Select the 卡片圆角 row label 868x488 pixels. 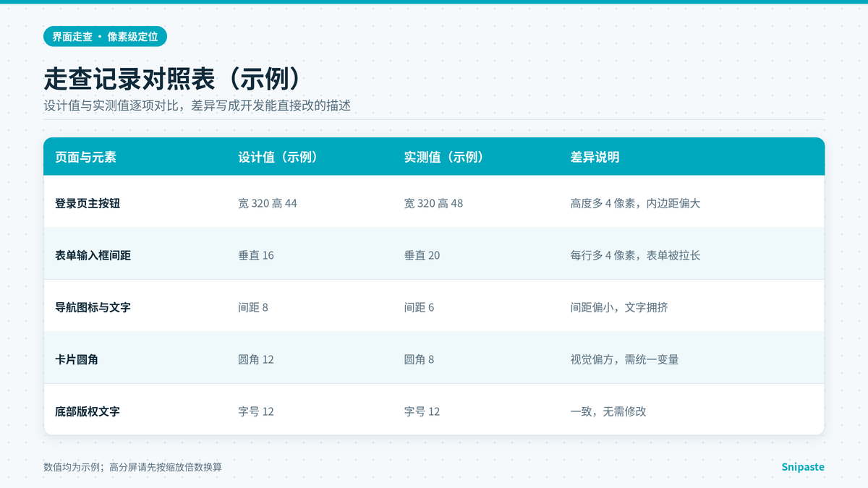[77, 359]
